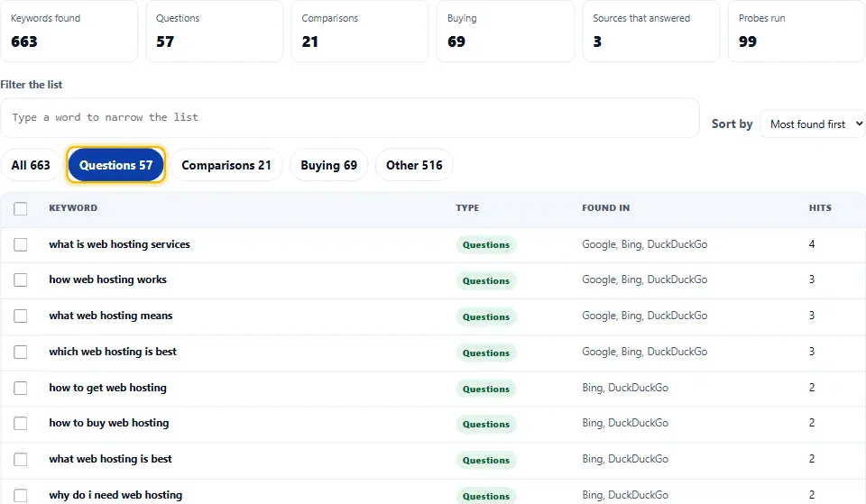Click hits value 2 for 'what web hosting is best'
The height and width of the screenshot is (504, 866).
812,459
